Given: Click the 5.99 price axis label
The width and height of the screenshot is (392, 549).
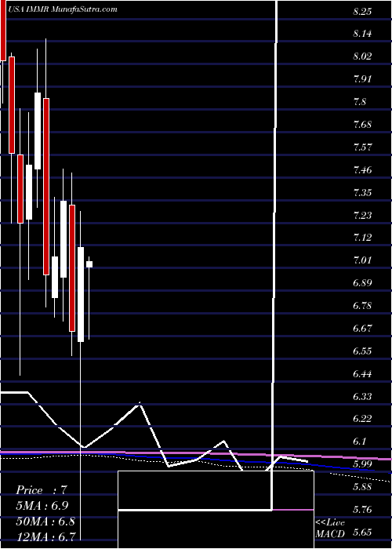Looking at the screenshot, I should coord(362,464).
